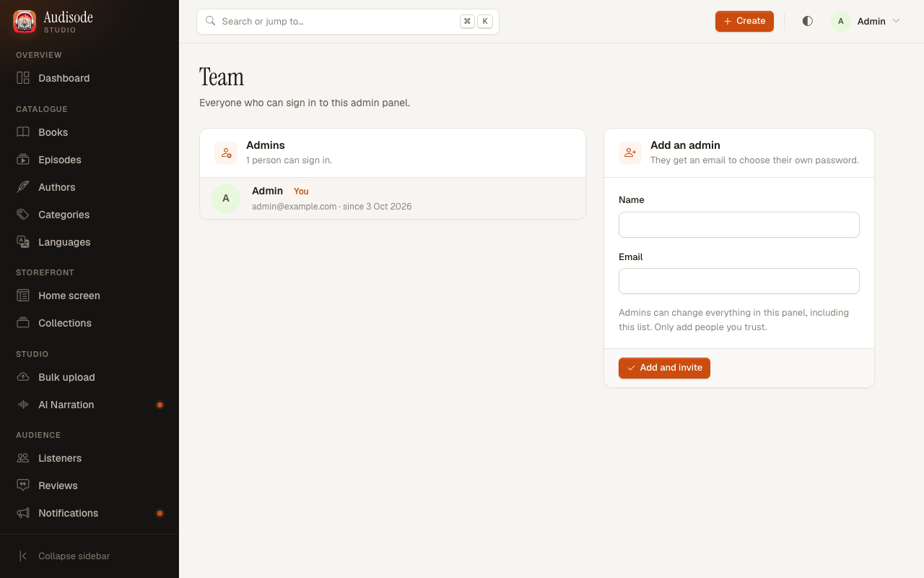Click the Collections stack icon

(x=23, y=323)
